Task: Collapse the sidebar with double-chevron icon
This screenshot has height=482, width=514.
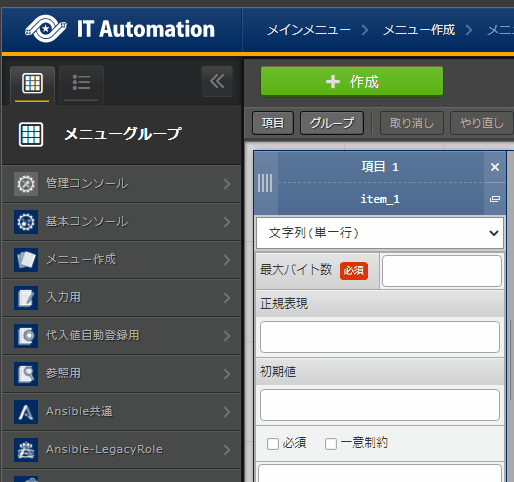Action: [217, 81]
